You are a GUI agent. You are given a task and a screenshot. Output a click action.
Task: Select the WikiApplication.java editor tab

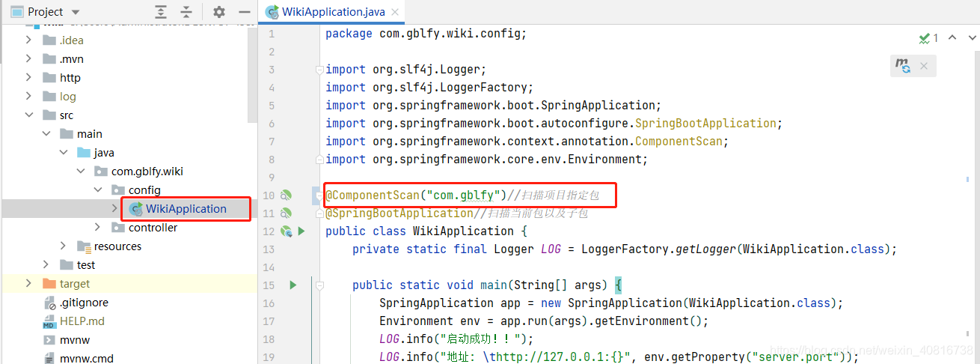pyautogui.click(x=333, y=12)
